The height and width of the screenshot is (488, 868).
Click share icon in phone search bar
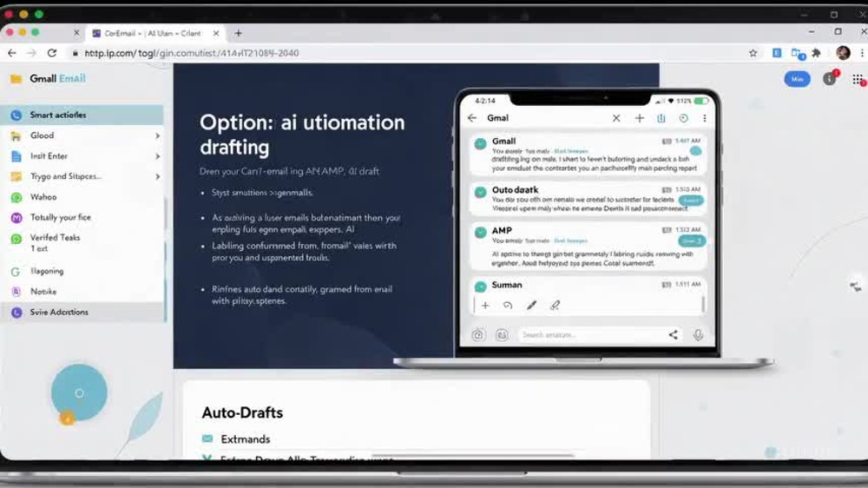[x=674, y=334]
